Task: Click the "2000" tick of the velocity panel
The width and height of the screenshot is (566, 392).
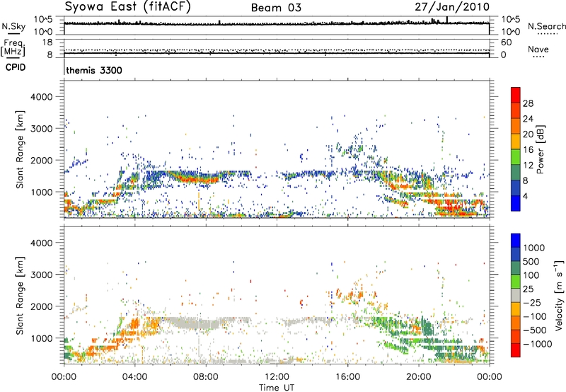Action: [x=41, y=306]
